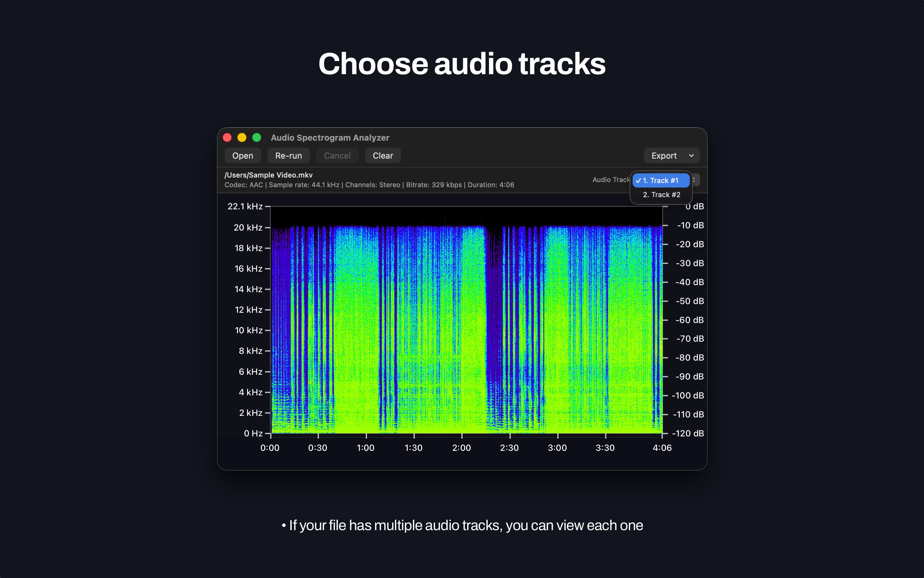
Task: Clear the spectrogram with the Clear button
Action: coord(382,156)
